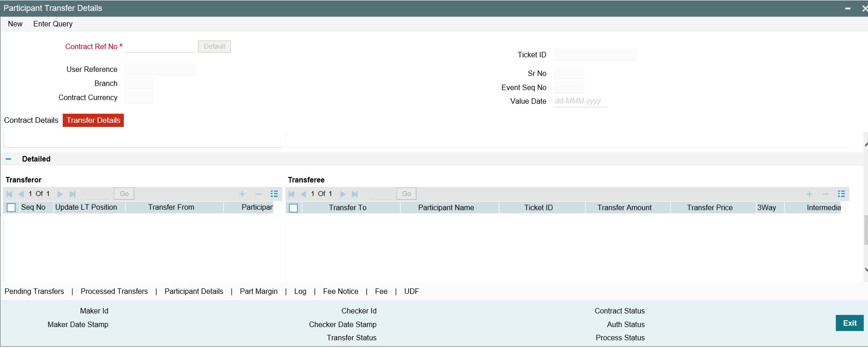Switch to the Transfer Details tab

(x=93, y=120)
